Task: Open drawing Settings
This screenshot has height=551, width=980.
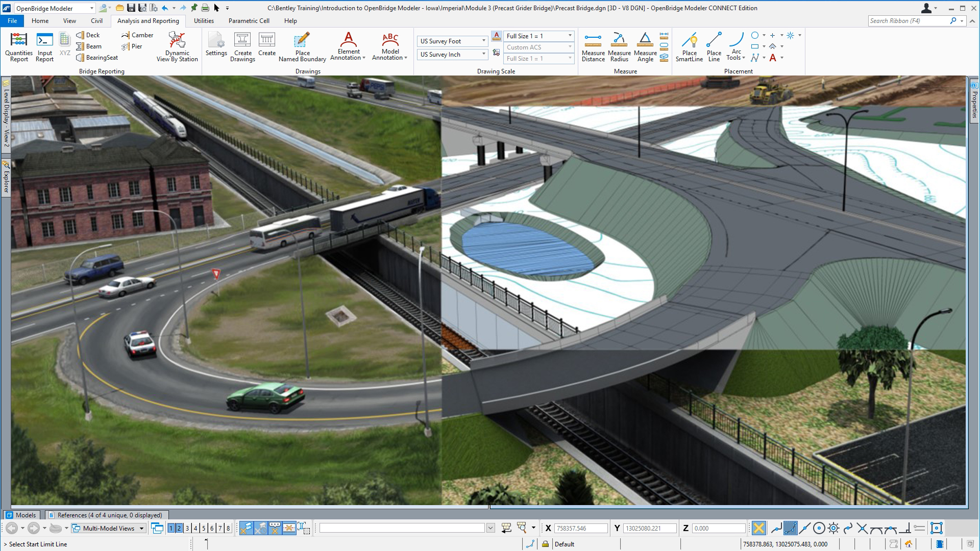Action: (216, 44)
